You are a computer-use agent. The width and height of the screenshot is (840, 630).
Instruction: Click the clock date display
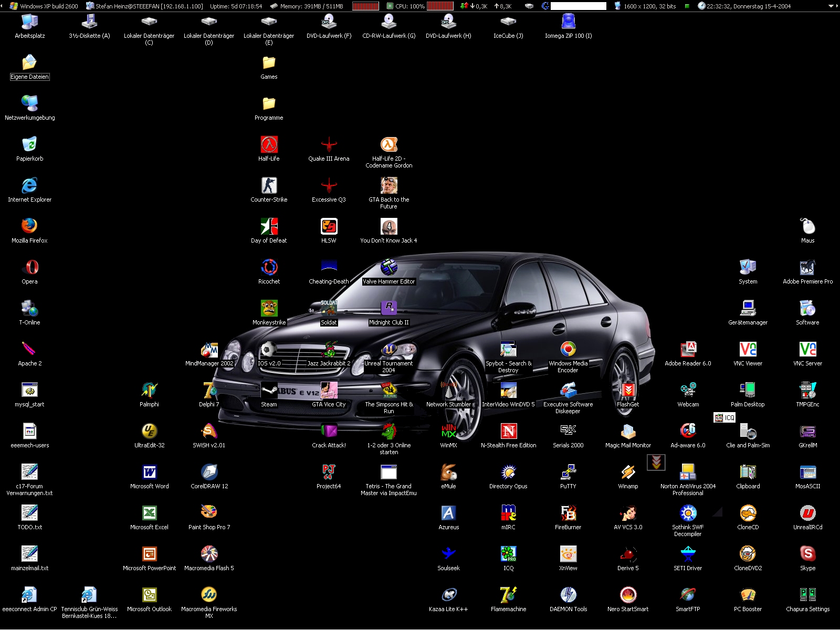744,6
